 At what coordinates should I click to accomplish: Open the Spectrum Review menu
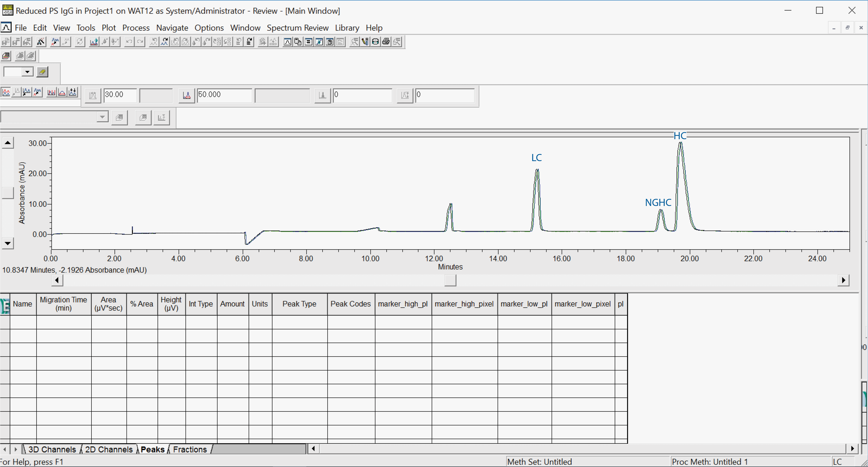[297, 28]
